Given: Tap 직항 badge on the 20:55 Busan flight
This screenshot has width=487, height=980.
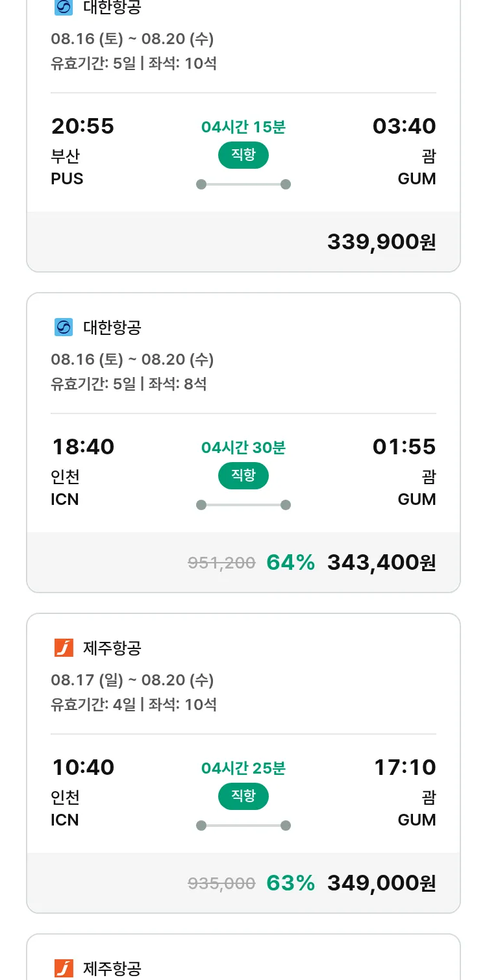Looking at the screenshot, I should [243, 155].
